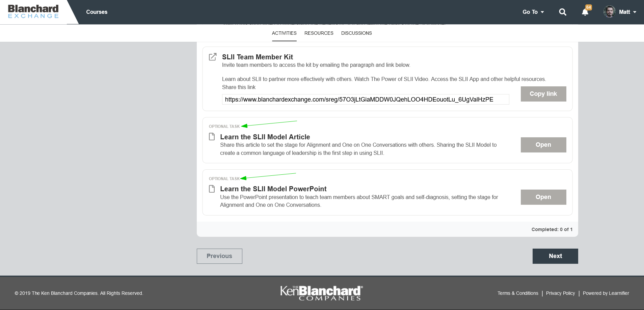644x310 pixels.
Task: Click the Next button
Action: point(555,256)
